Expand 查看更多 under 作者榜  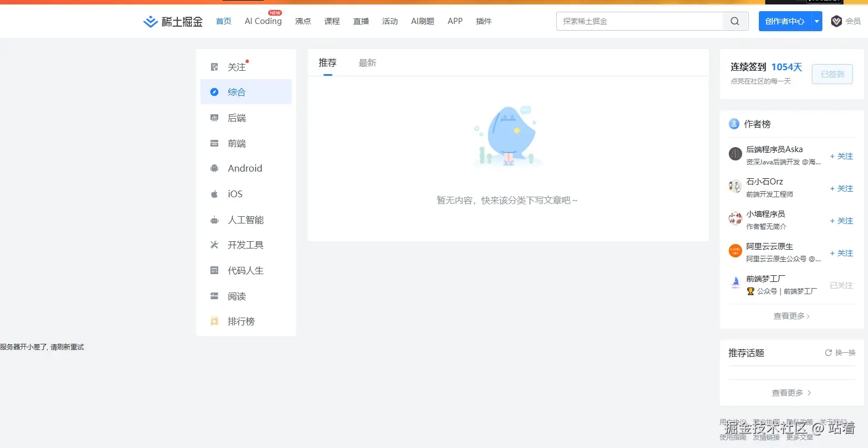tap(791, 316)
